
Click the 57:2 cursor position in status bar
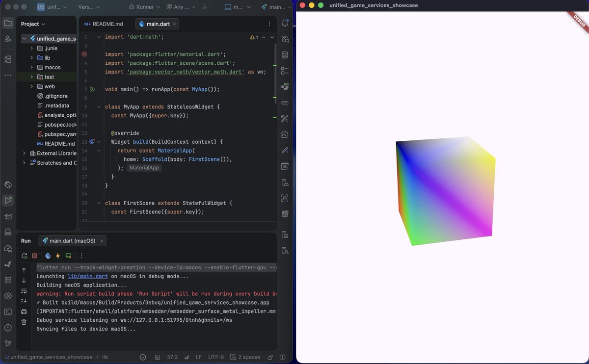(x=172, y=357)
